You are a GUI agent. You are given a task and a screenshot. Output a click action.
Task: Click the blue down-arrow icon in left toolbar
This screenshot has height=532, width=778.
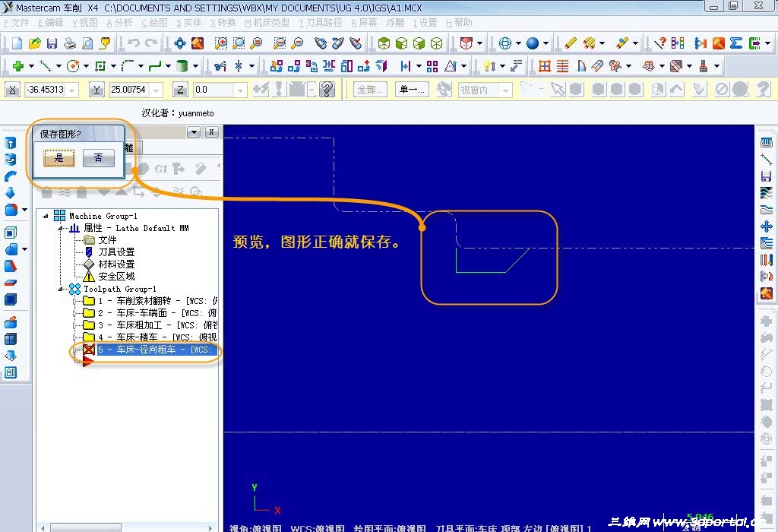click(x=10, y=193)
